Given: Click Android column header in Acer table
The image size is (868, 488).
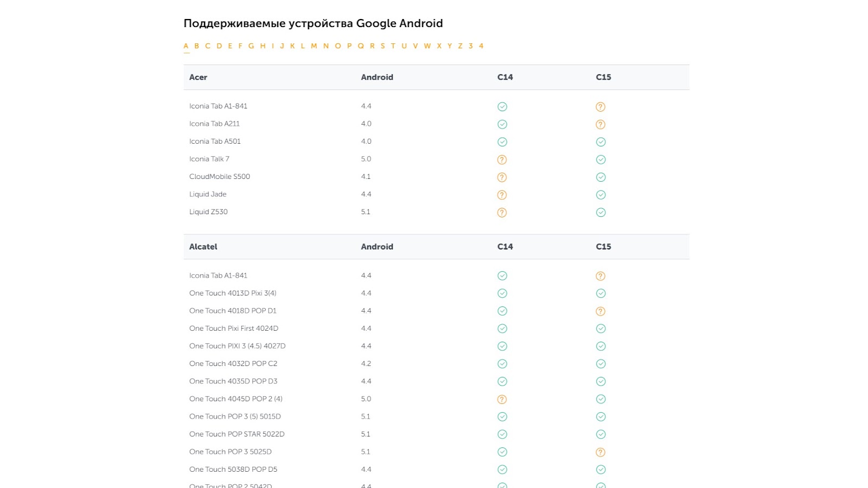Looking at the screenshot, I should 377,77.
